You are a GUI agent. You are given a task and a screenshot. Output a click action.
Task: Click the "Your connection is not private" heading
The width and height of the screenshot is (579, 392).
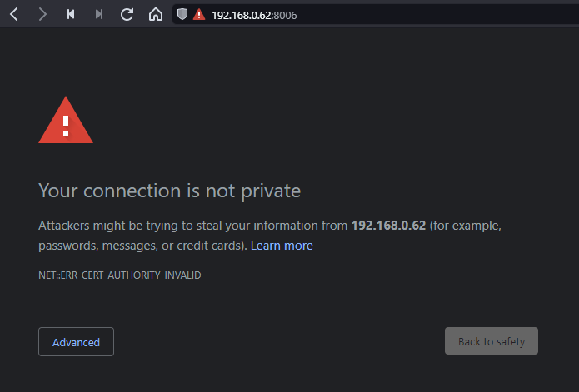point(169,191)
